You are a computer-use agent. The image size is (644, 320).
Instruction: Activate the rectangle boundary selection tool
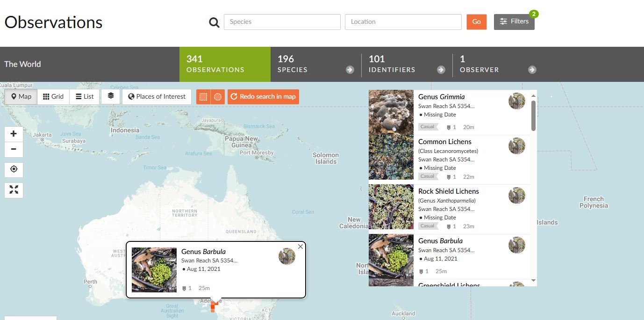tap(203, 97)
